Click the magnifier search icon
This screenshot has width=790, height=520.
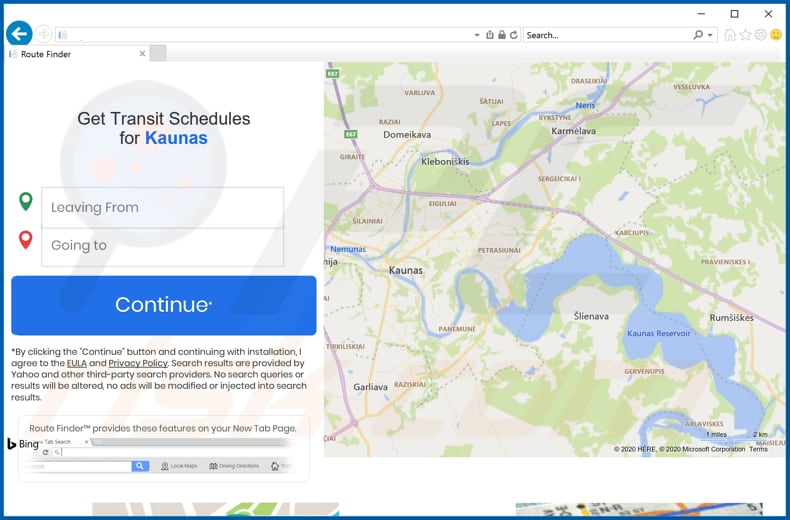point(698,35)
